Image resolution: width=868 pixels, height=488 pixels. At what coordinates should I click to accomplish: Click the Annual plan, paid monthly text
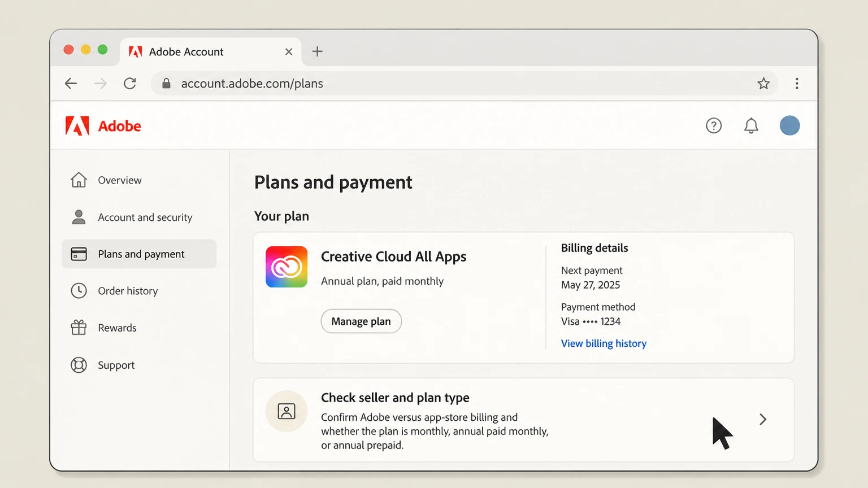tap(382, 281)
